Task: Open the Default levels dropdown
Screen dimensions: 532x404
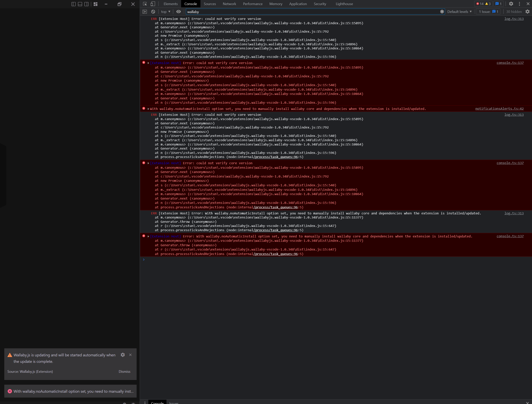Action: [x=459, y=12]
